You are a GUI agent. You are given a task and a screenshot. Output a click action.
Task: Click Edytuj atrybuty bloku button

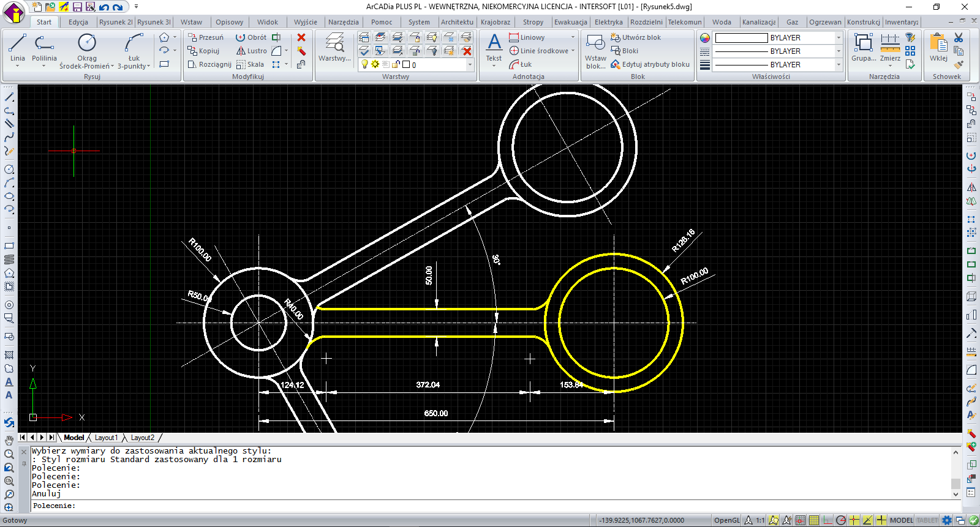pyautogui.click(x=650, y=64)
